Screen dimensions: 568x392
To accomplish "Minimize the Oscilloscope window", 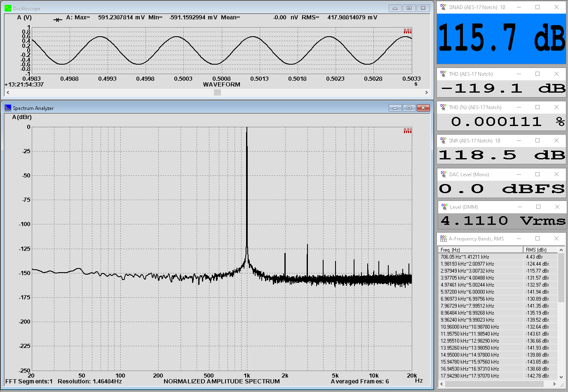I will [x=395, y=8].
